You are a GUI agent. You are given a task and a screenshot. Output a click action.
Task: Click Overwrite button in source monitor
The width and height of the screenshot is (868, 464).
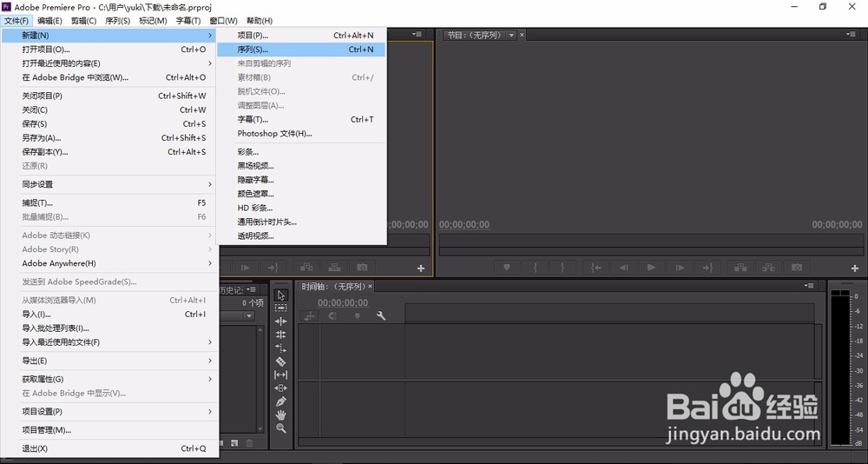[x=334, y=268]
